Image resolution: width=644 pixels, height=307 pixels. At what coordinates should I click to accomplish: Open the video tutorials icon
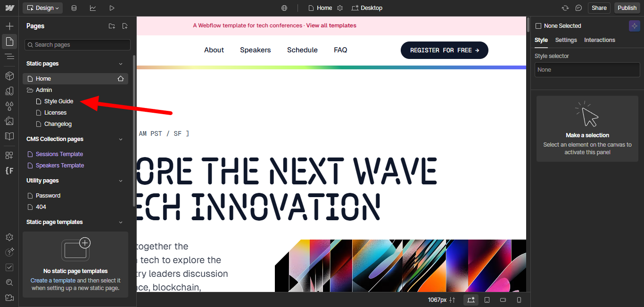(9, 298)
